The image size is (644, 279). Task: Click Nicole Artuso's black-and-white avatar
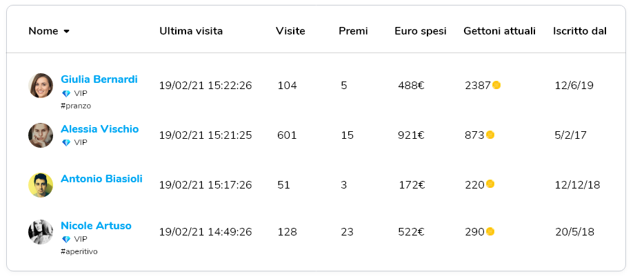coord(41,232)
